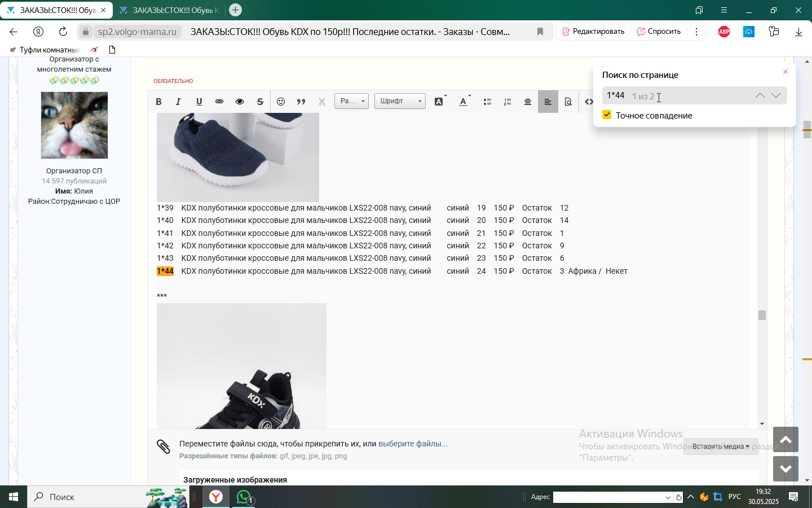Insert a quote block with quote icon
812x508 pixels.
coord(301,102)
